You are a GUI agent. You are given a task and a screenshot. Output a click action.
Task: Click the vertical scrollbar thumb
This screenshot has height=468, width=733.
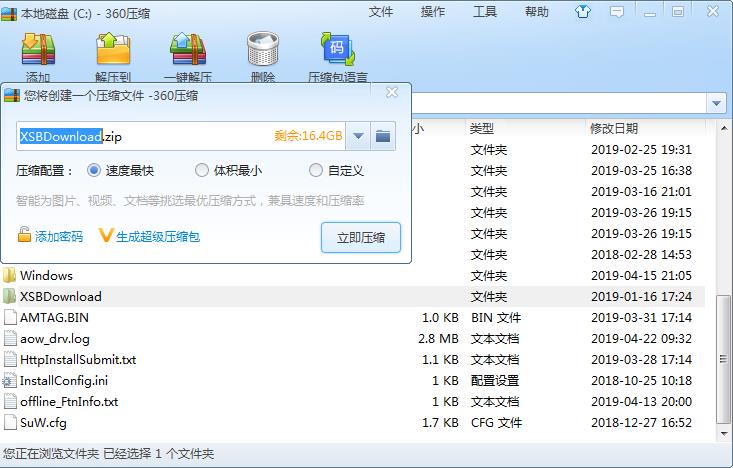tap(723, 359)
